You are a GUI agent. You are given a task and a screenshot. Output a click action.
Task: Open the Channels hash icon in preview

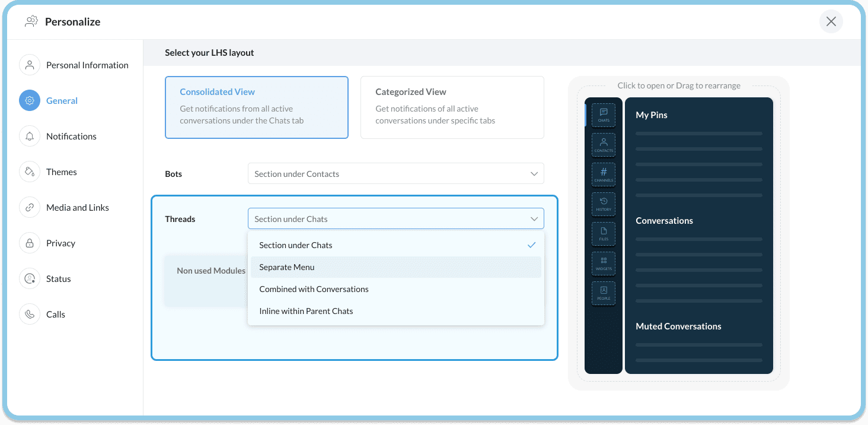[x=604, y=174]
